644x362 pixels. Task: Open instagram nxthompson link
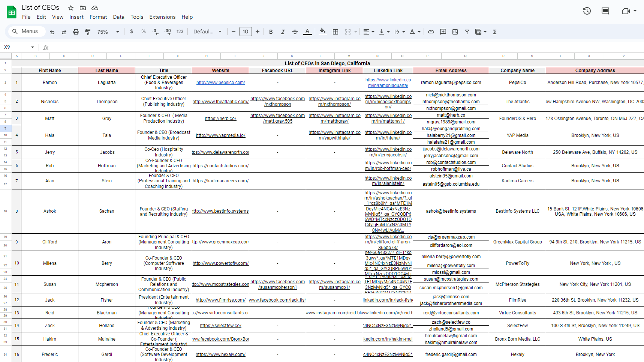[335, 101]
